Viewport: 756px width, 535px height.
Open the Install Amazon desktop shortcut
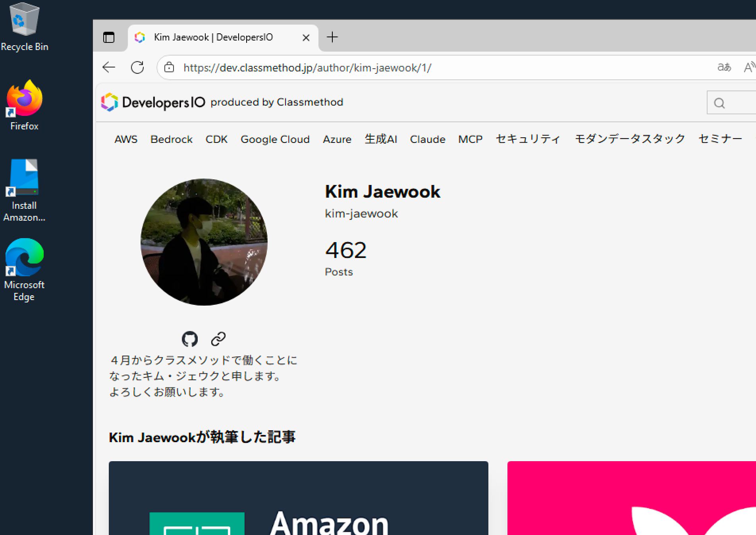24,191
